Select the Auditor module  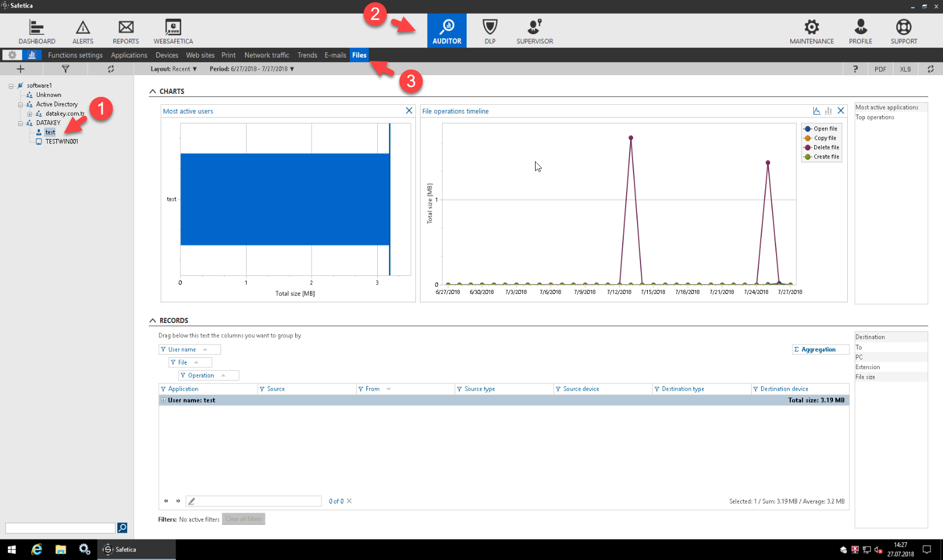click(x=447, y=31)
